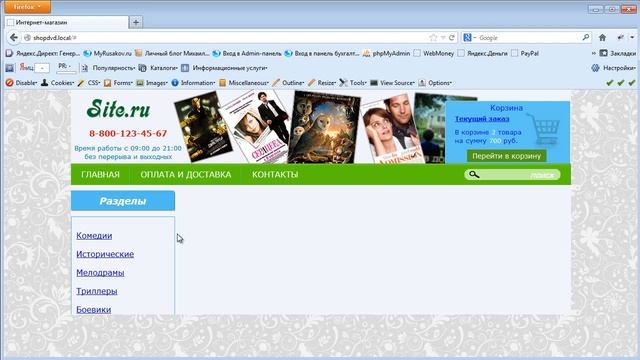
Task: Open the ОПЛАТА И ДОСТАВКА menu item
Action: [x=186, y=174]
